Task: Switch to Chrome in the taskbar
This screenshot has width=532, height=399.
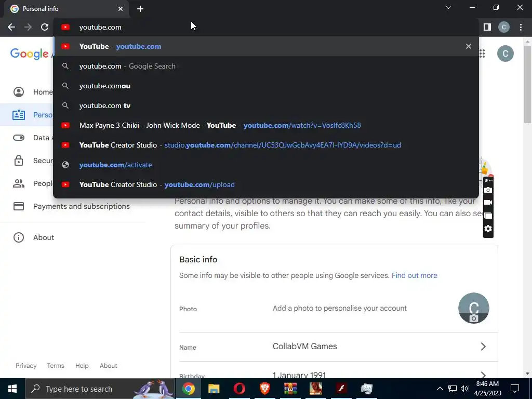Action: coord(188,389)
